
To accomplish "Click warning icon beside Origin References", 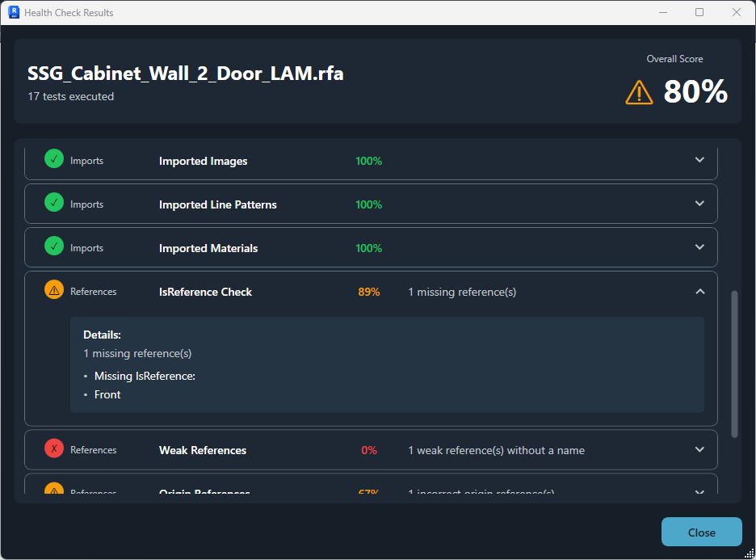I will (x=54, y=491).
